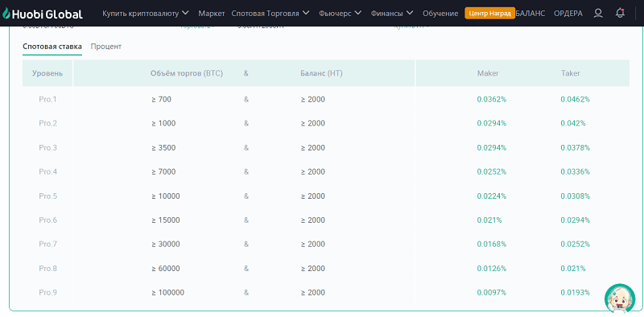This screenshot has height=317, width=644.
Task: Switch to the Процент tab
Action: (106, 47)
